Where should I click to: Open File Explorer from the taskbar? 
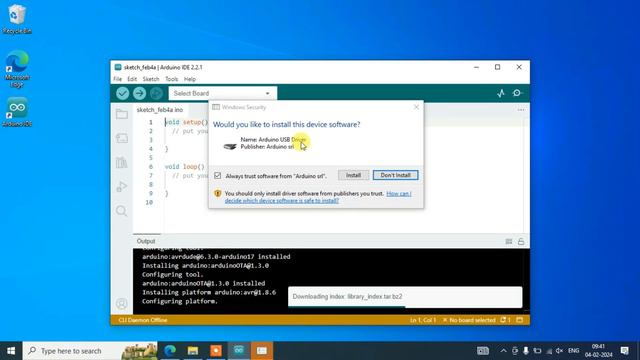[x=193, y=351]
